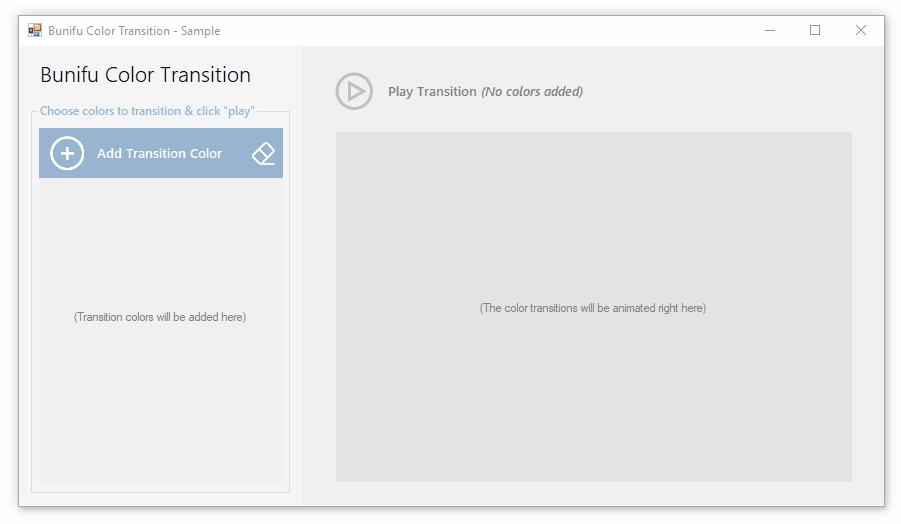Click the circled plus icon
901x524 pixels.
click(67, 153)
